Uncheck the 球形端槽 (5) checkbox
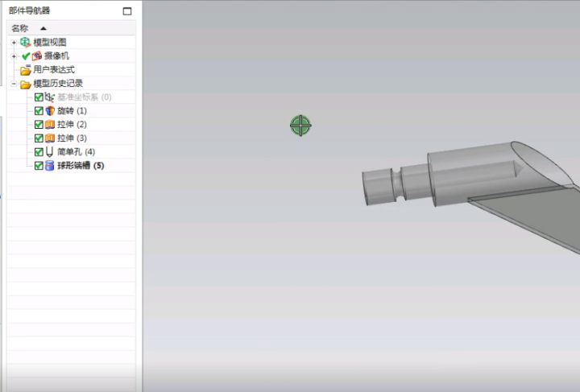Image resolution: width=580 pixels, height=392 pixels. point(39,166)
